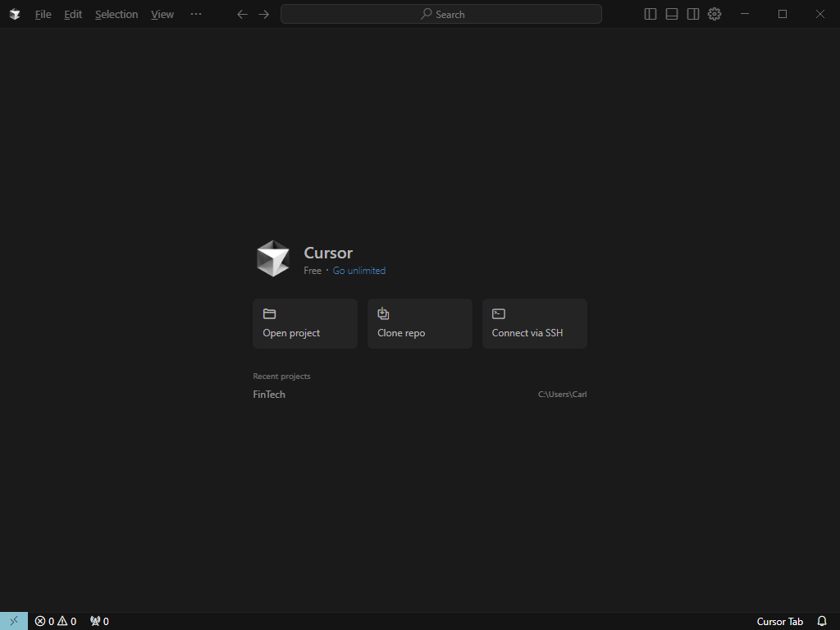Viewport: 840px width, 630px height.
Task: Click the Cursor app logo in title bar
Action: pos(15,15)
